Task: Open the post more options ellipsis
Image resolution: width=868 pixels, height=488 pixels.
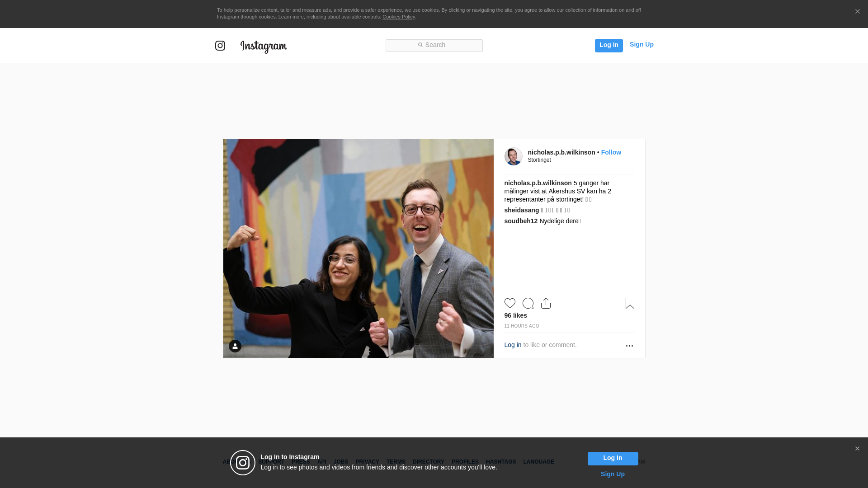Action: 629,346
